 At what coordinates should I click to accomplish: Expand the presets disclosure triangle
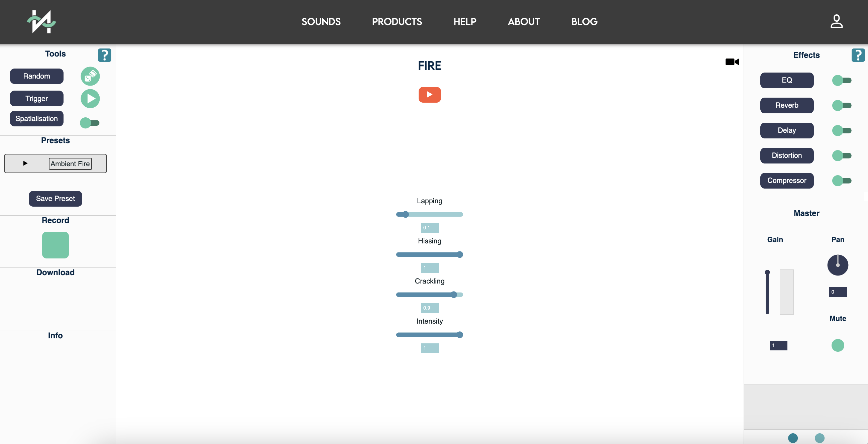[25, 163]
